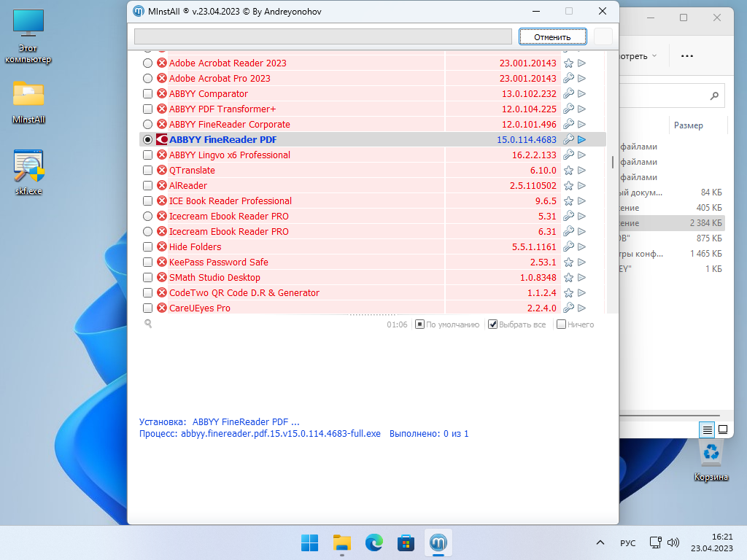
Task: Click key icon for Hide Folders
Action: [568, 247]
